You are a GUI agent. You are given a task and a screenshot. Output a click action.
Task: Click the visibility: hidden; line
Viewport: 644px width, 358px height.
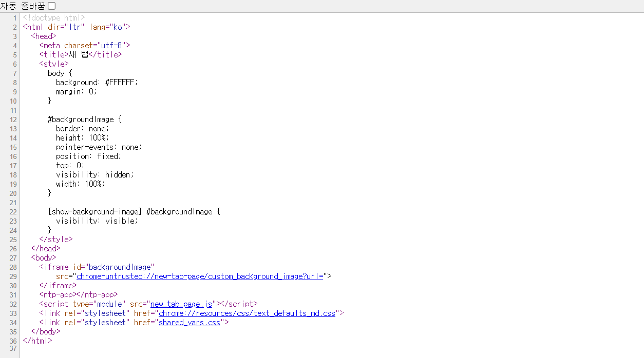coord(95,174)
